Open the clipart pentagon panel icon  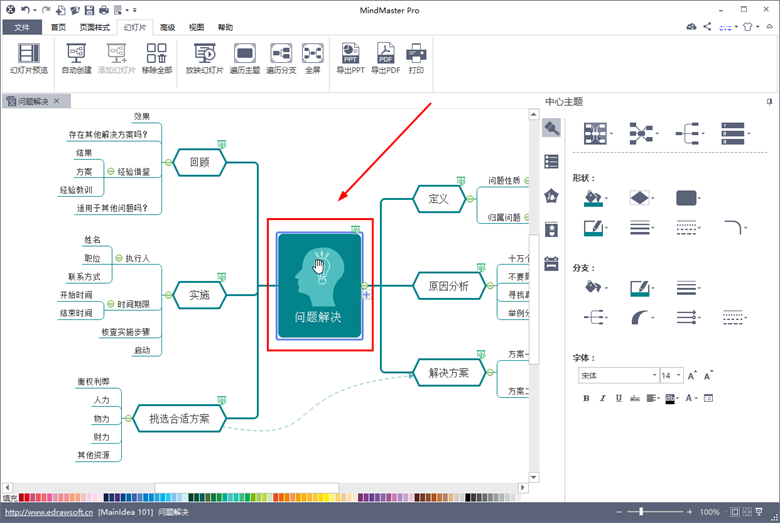point(551,196)
